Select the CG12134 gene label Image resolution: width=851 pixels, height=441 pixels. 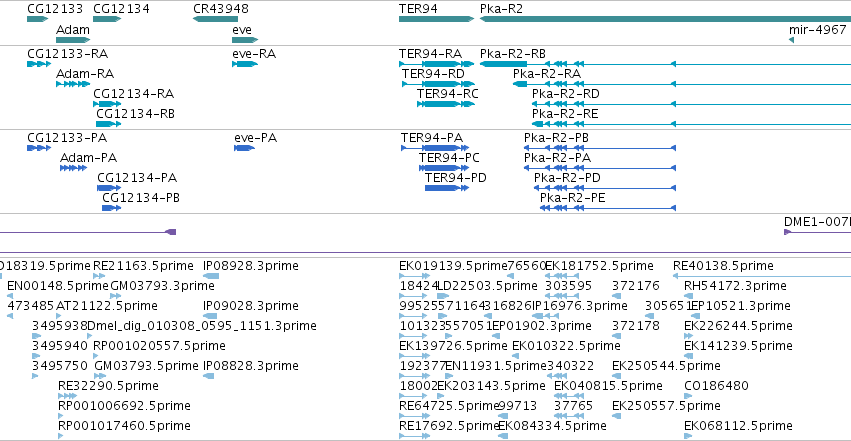(122, 9)
